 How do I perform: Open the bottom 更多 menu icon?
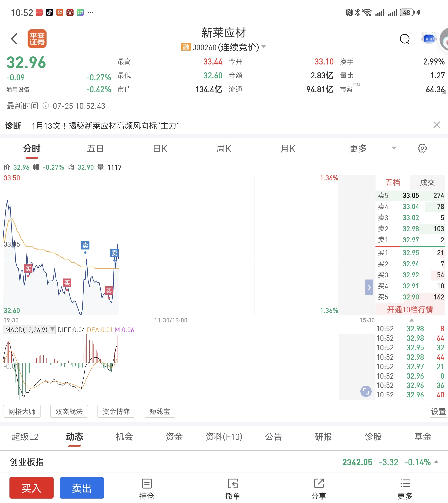pyautogui.click(x=405, y=489)
